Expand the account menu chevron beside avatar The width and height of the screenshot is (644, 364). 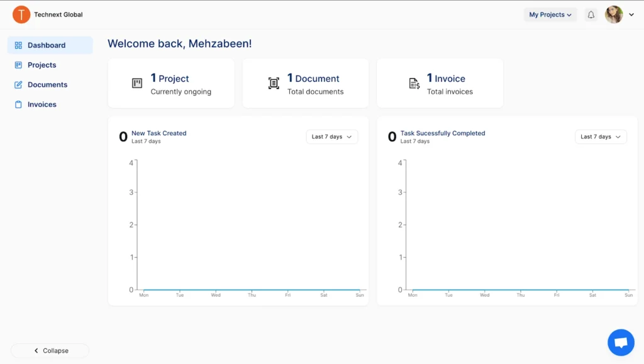pyautogui.click(x=631, y=14)
